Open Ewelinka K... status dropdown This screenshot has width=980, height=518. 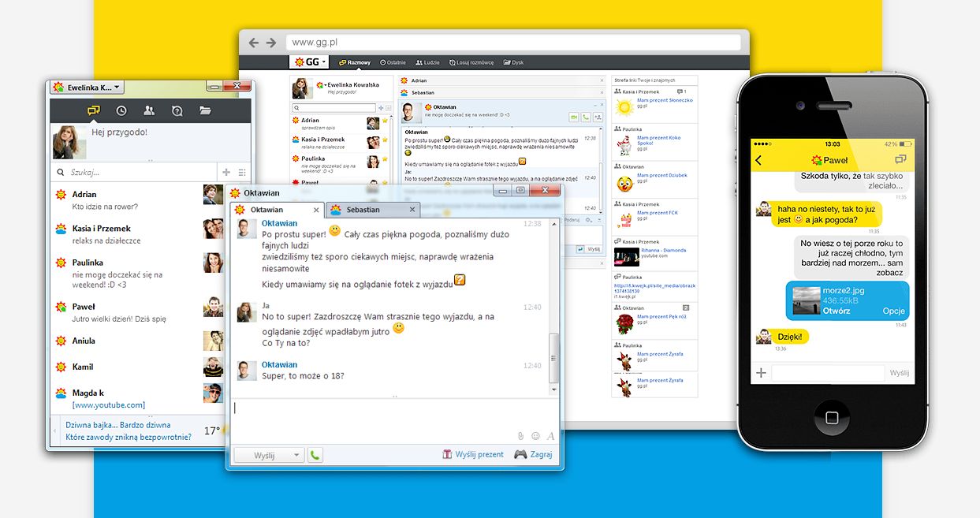pos(87,88)
